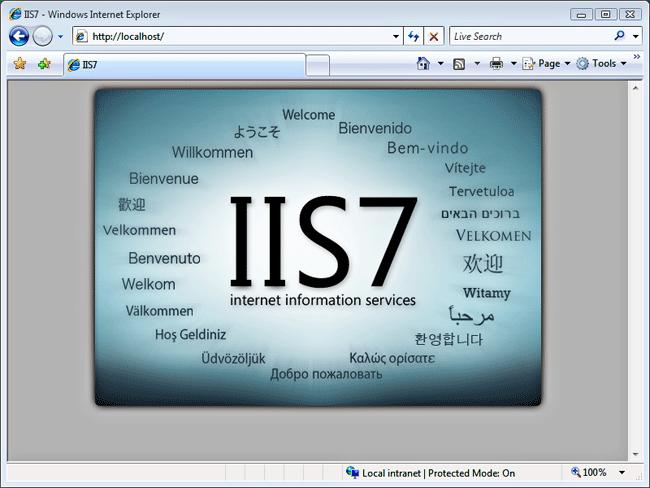Image resolution: width=650 pixels, height=488 pixels.
Task: Open the Favorites Center star icon
Action: [x=20, y=64]
